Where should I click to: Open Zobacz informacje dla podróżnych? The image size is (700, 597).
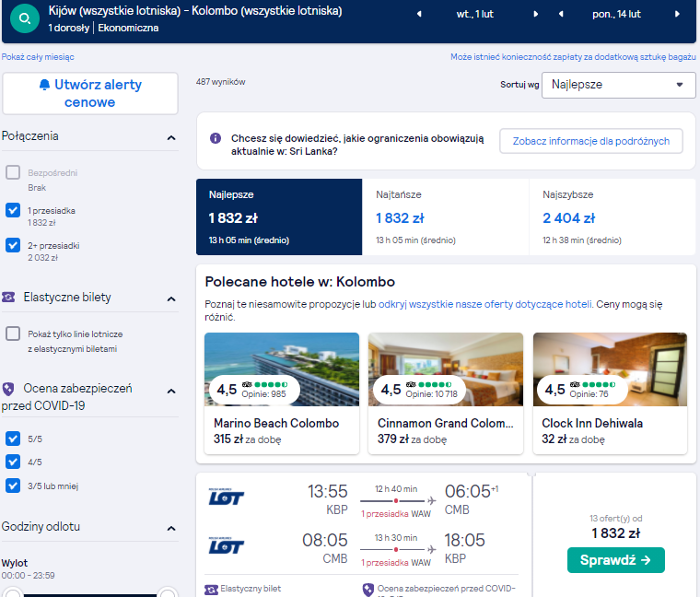(591, 141)
